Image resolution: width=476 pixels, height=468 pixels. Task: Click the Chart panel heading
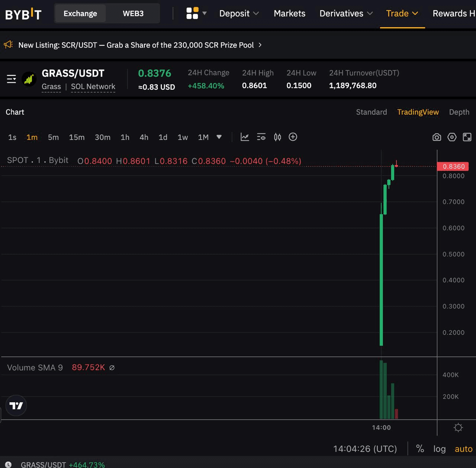point(15,112)
